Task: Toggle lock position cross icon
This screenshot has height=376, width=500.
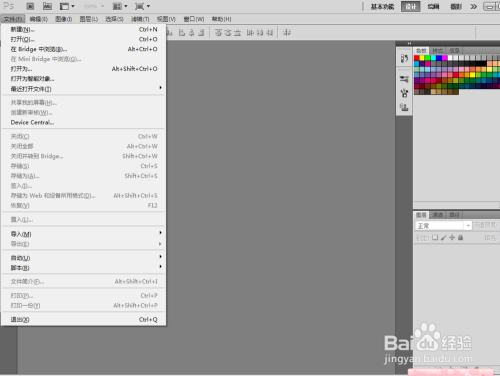Action: (452, 238)
